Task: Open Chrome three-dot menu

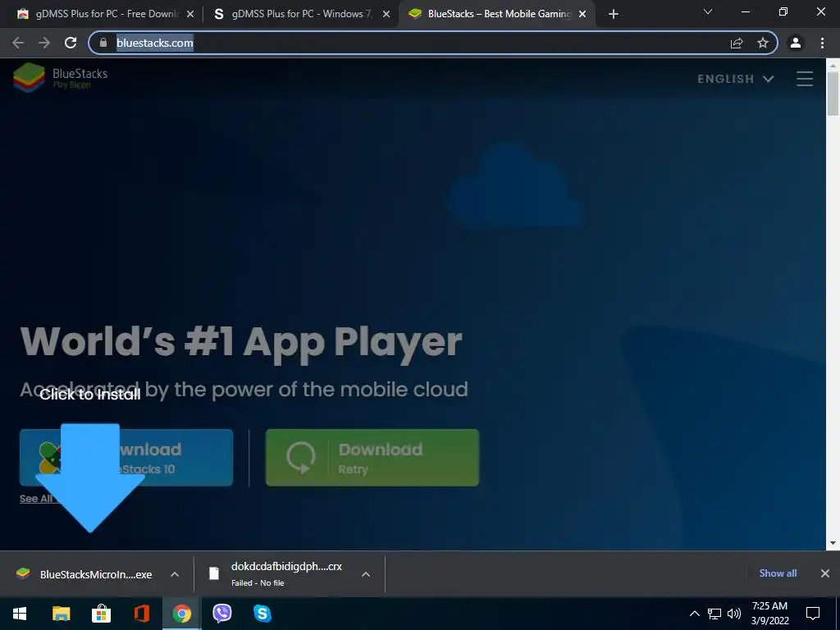Action: tap(822, 43)
